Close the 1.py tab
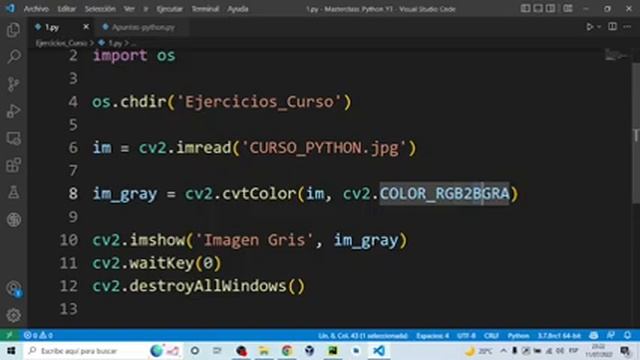Image resolution: width=640 pixels, height=360 pixels. (x=86, y=27)
